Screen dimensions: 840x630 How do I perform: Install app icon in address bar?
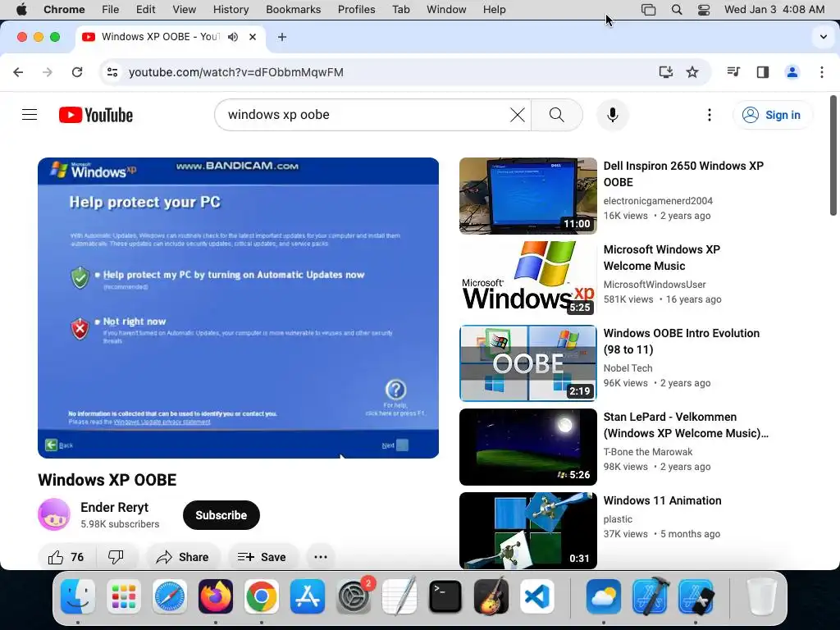pyautogui.click(x=665, y=72)
